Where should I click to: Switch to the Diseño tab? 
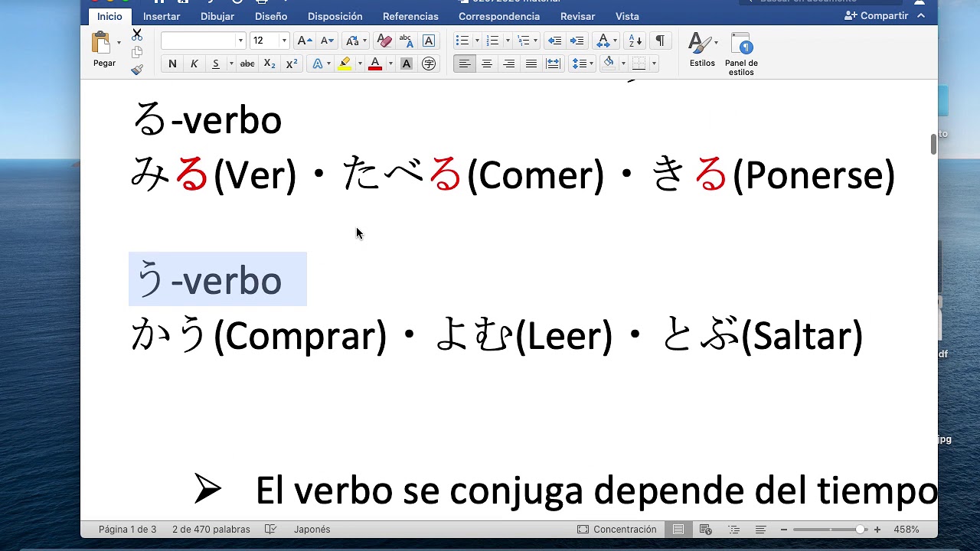click(271, 16)
